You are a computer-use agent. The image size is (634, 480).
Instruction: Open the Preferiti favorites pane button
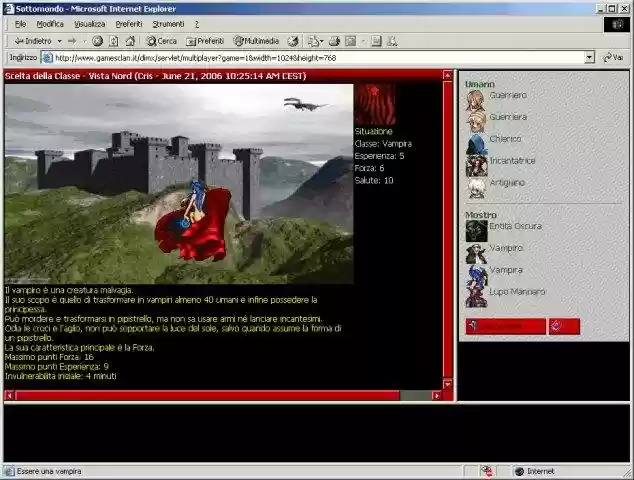pos(205,41)
